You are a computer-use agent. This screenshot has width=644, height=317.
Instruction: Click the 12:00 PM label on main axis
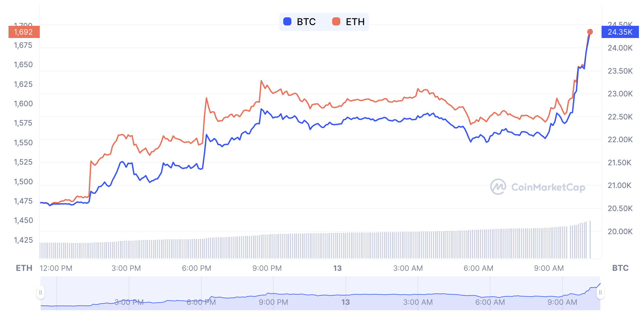(56, 268)
